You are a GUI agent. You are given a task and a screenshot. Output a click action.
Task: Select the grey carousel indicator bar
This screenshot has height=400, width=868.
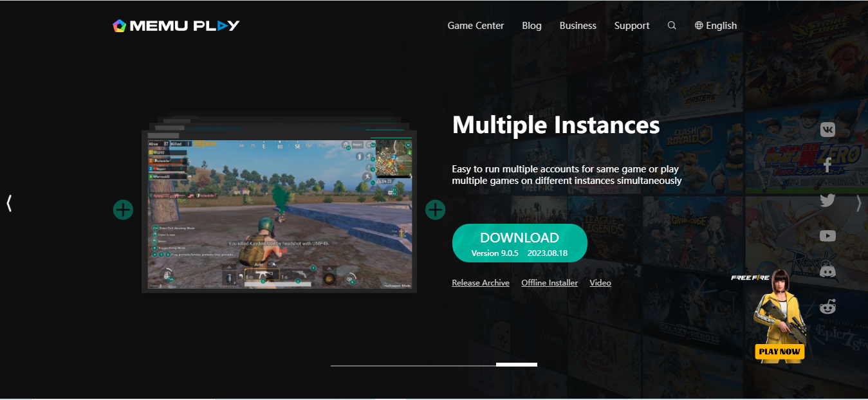(413, 365)
